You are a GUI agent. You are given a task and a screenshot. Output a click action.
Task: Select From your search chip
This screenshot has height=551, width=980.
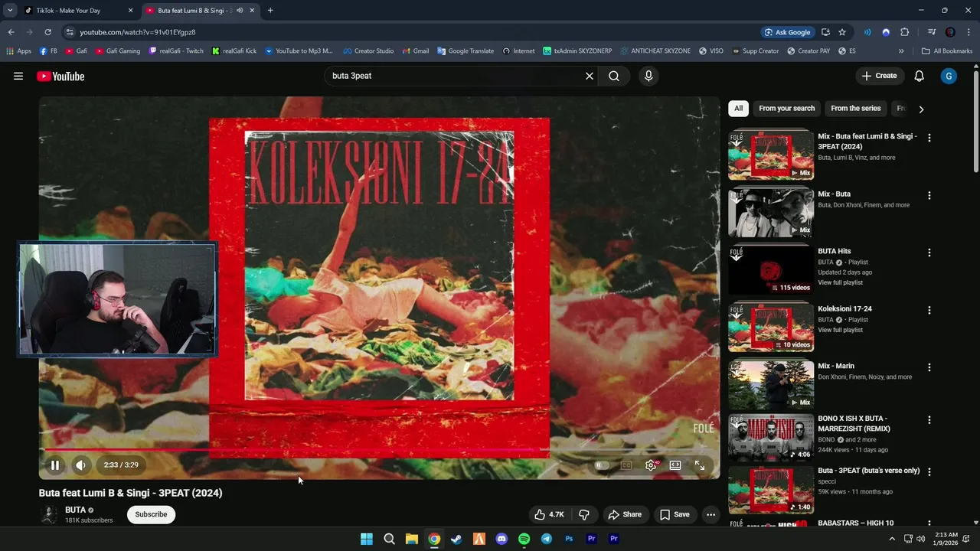tap(786, 109)
